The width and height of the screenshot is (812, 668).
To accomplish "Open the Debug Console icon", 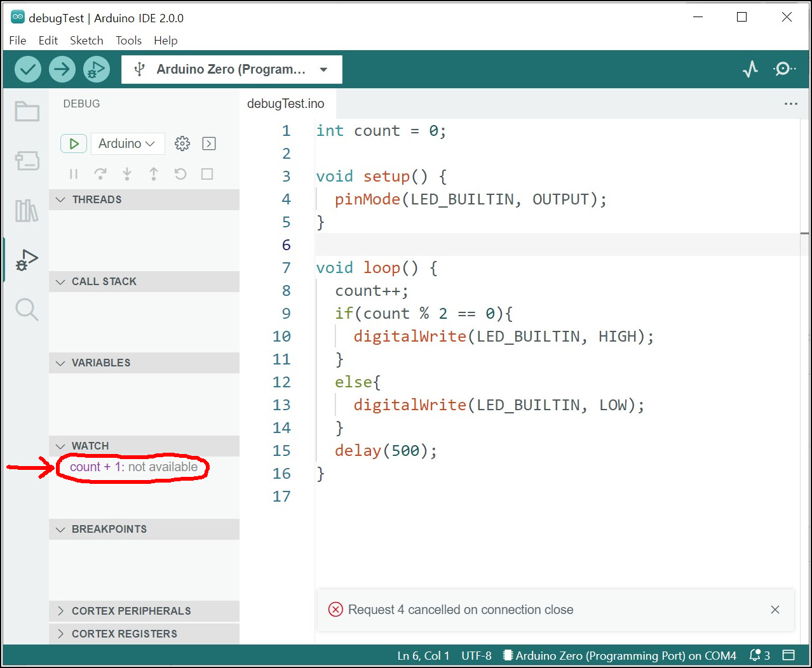I will click(x=209, y=144).
